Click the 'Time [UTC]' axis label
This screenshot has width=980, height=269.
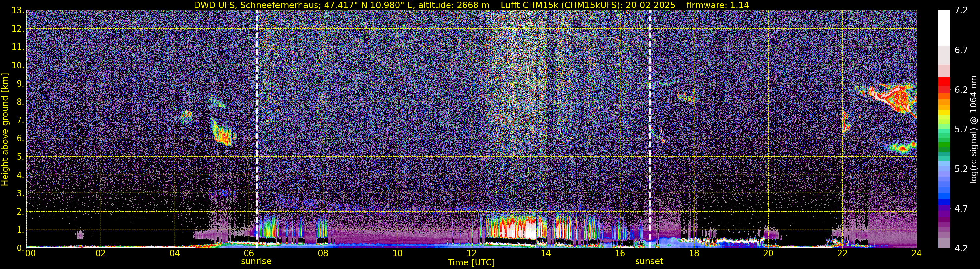tap(471, 262)
